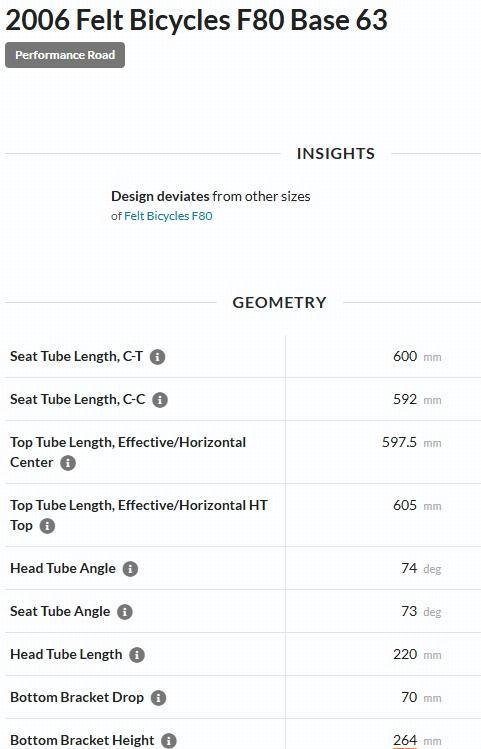Viewport: 481px width, 749px height.
Task: Click the GEOMETRY section heading
Action: coord(279,302)
